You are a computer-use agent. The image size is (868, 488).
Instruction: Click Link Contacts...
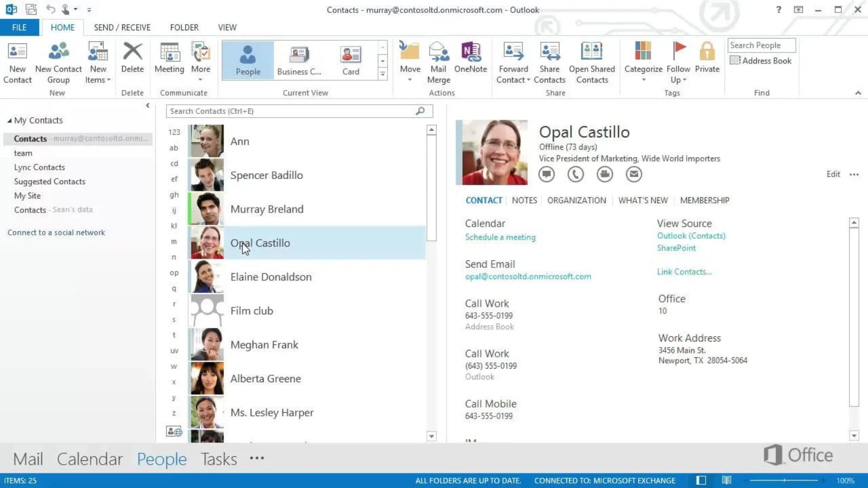(685, 272)
